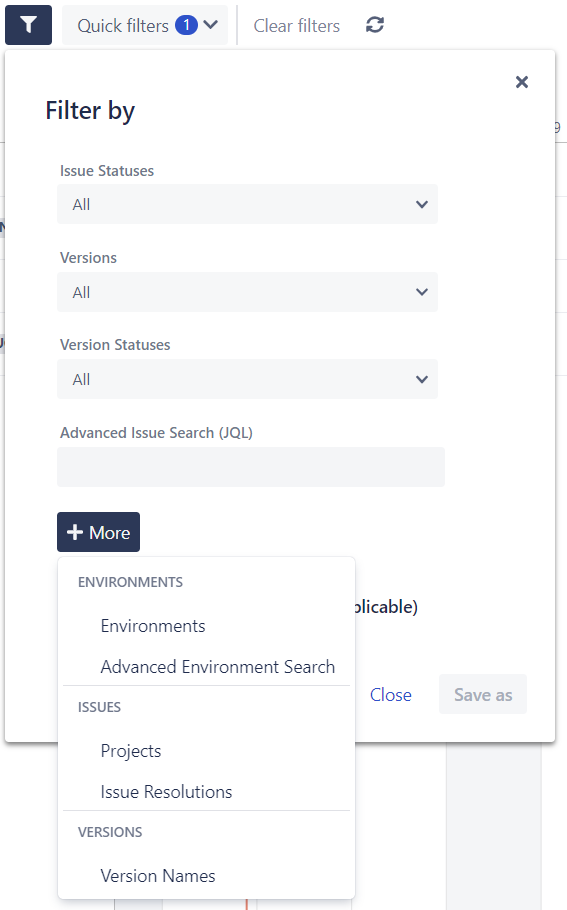The width and height of the screenshot is (567, 910).
Task: Open the Version Statuses dropdown
Action: (247, 379)
